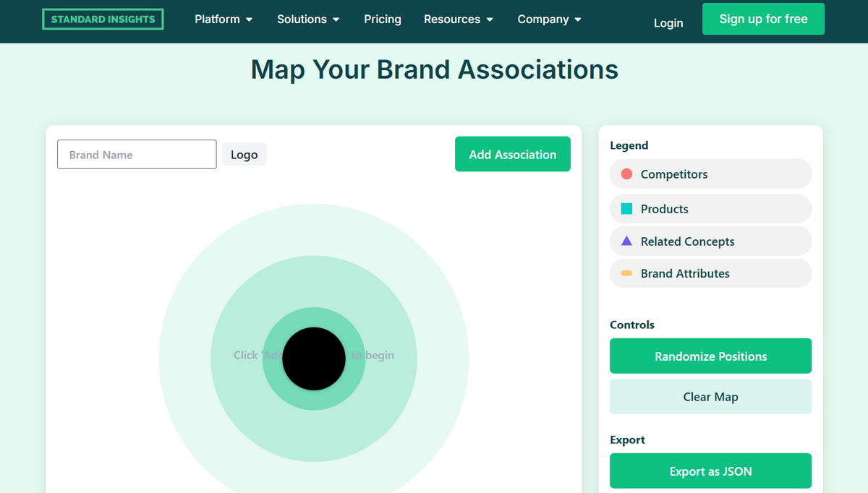
Task: Click the Standard Insights logo
Action: 103,20
